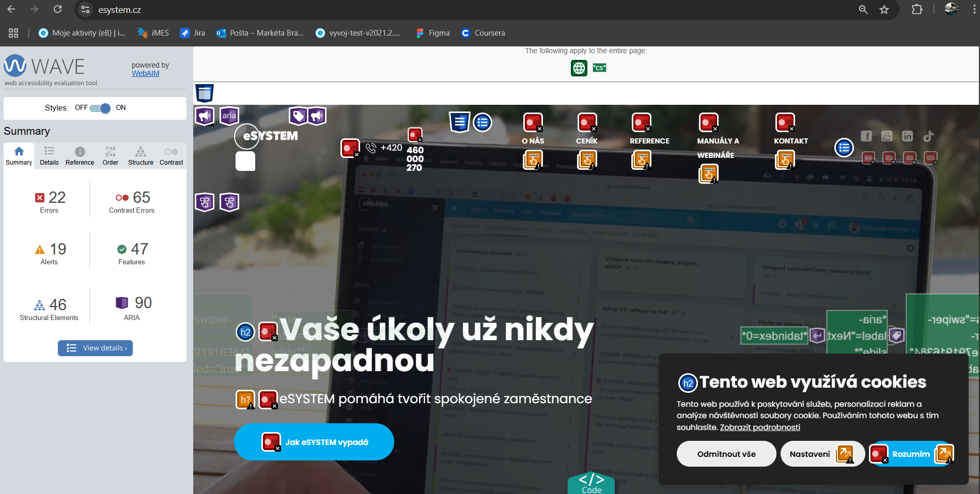
Task: Click the aria label icon
Action: pyautogui.click(x=229, y=116)
